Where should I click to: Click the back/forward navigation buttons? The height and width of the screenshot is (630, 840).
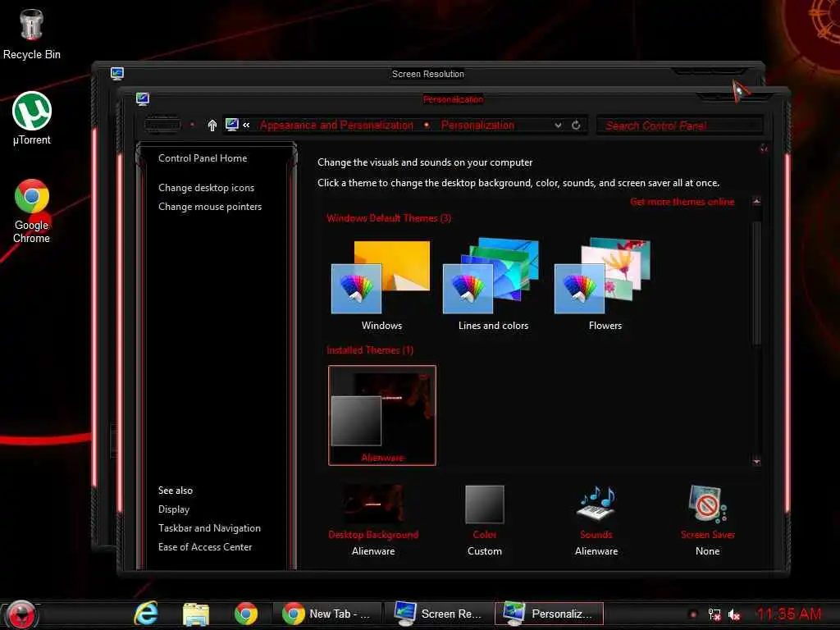162,125
